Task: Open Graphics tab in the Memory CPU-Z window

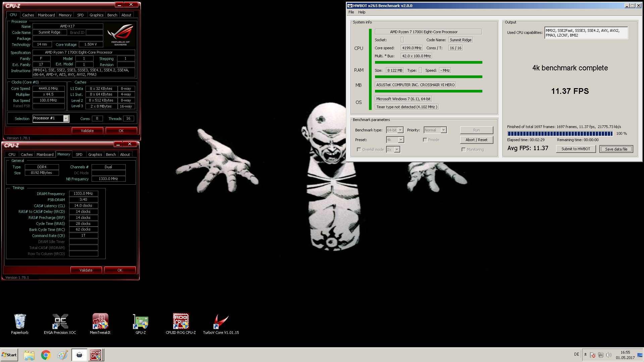Action: click(x=95, y=155)
